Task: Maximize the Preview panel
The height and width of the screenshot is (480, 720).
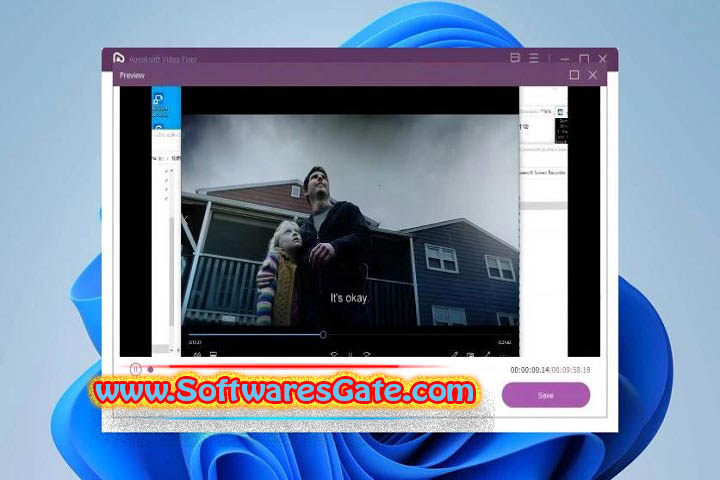Action: pos(574,75)
